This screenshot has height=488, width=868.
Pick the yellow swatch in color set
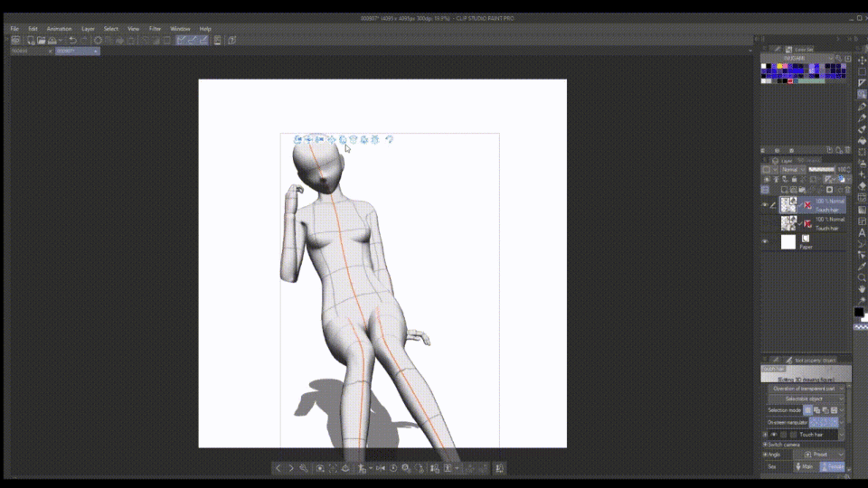point(779,66)
